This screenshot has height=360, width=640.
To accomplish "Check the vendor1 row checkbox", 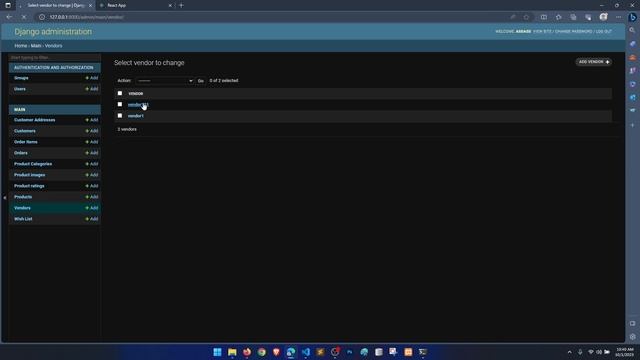I will point(120,116).
